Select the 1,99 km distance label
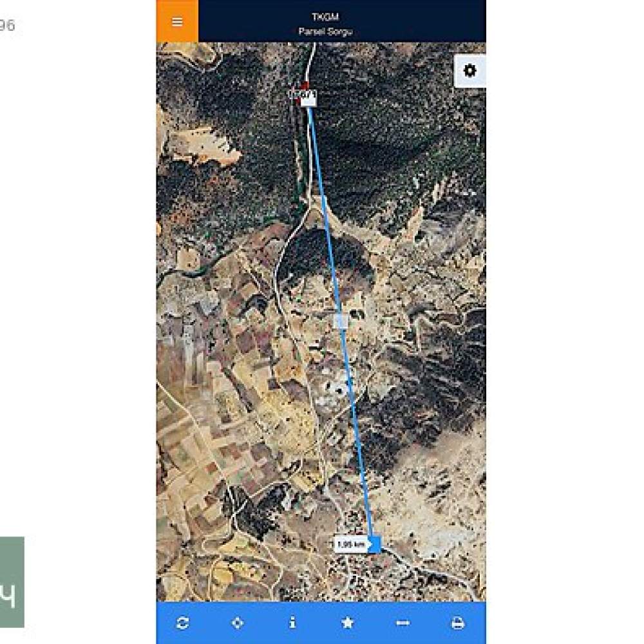644x644 pixels. [351, 545]
